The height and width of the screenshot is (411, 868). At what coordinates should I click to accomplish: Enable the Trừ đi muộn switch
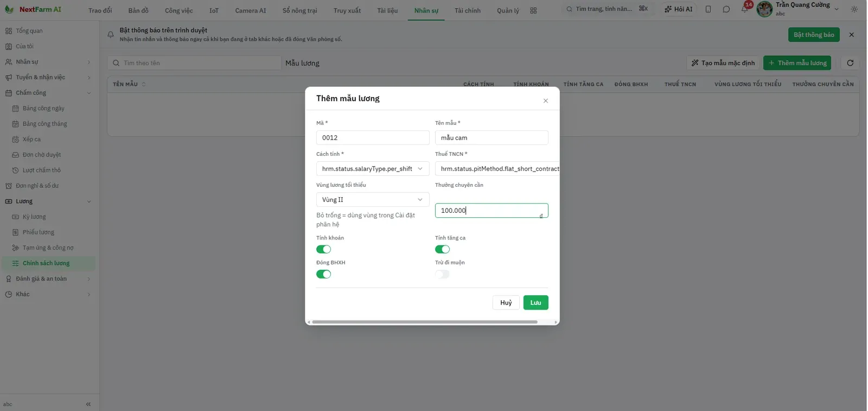442,274
